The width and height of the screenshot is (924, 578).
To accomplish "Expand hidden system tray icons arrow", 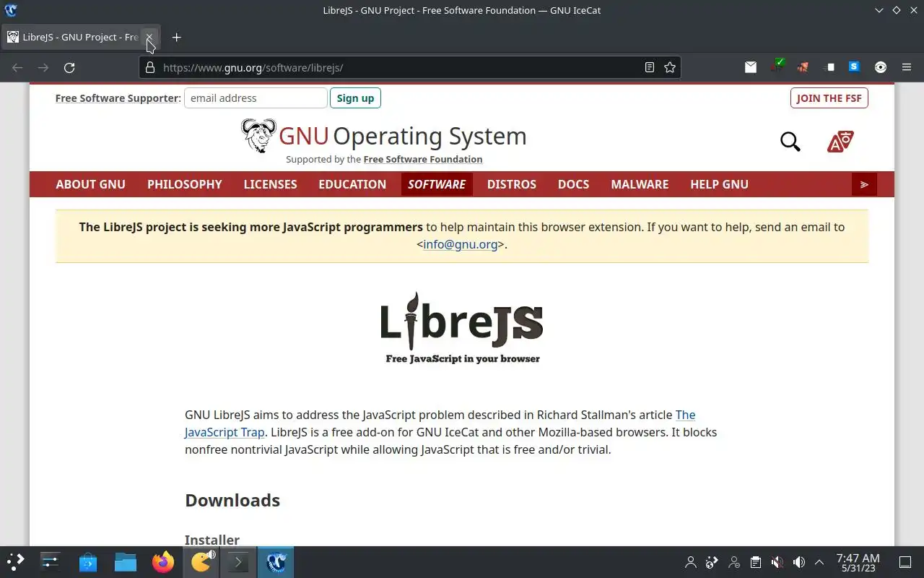I will [819, 562].
